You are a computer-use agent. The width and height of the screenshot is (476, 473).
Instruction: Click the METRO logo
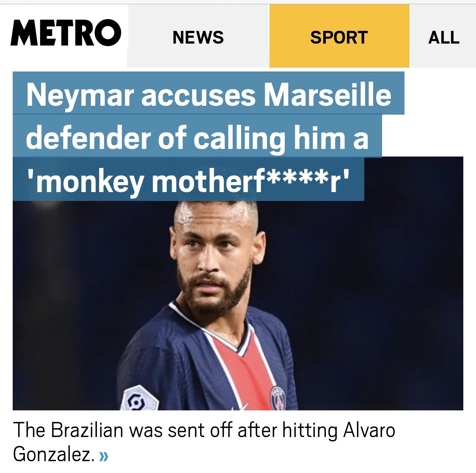66,33
